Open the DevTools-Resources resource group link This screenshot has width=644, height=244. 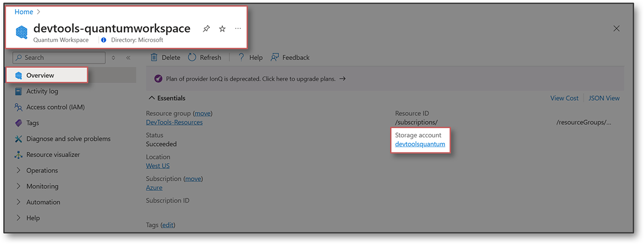(x=174, y=122)
